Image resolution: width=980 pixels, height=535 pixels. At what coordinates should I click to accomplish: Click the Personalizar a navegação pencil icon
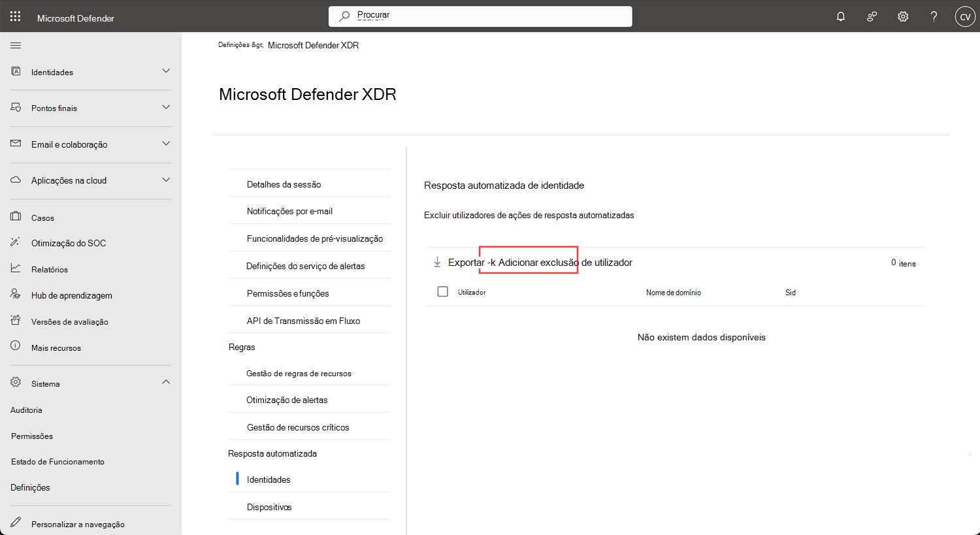point(16,523)
